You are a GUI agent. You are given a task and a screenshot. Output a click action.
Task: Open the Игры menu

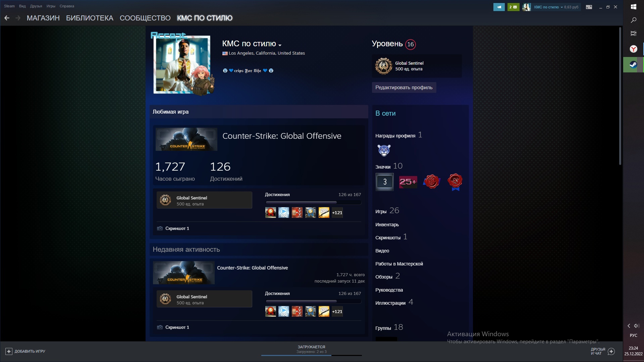51,6
